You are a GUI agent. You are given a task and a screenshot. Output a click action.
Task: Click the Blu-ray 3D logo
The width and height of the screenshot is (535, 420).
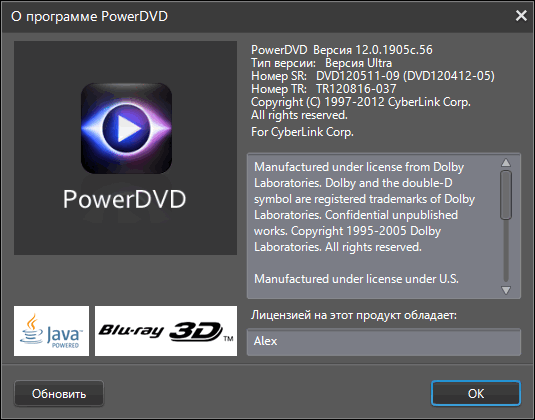pyautogui.click(x=166, y=331)
